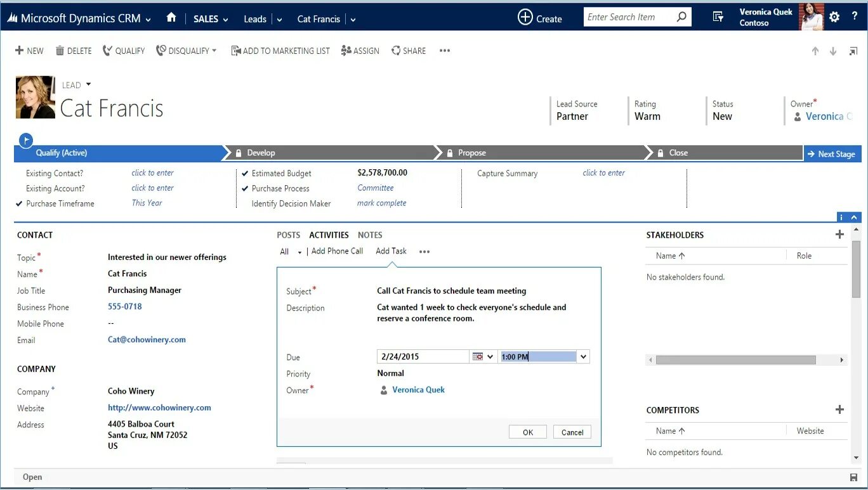
Task: Click Next Stage button
Action: tap(832, 154)
